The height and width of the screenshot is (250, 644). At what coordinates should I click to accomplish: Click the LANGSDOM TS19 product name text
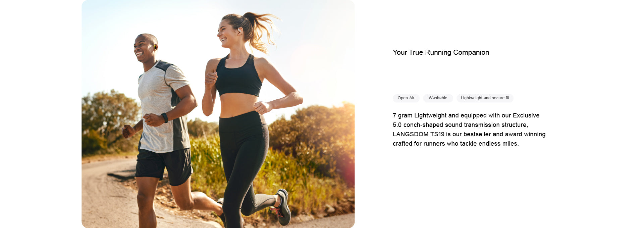(x=419, y=134)
